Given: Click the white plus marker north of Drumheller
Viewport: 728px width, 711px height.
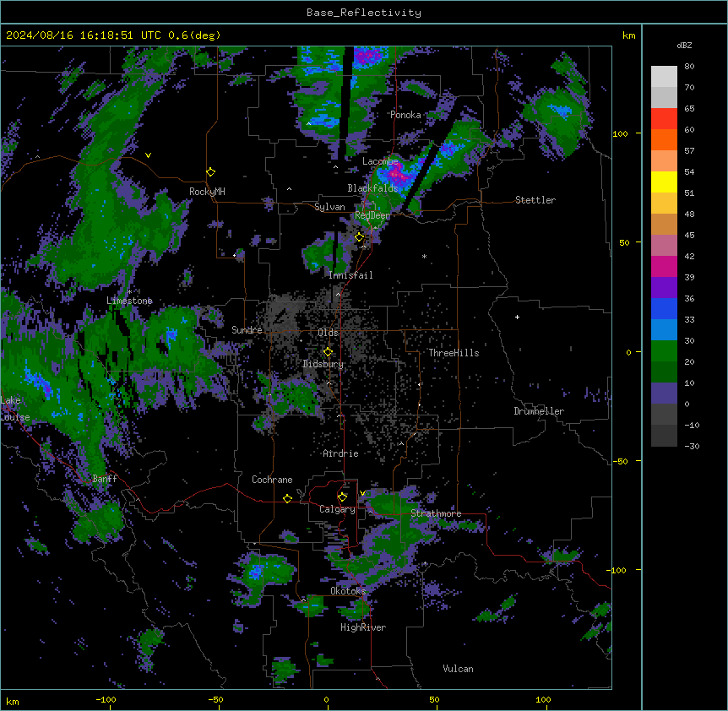Looking at the screenshot, I should tap(517, 317).
